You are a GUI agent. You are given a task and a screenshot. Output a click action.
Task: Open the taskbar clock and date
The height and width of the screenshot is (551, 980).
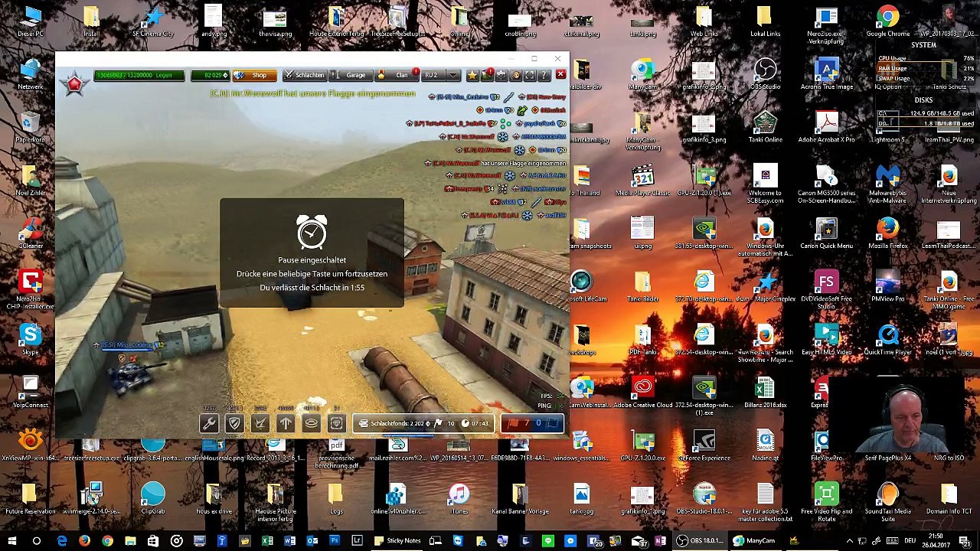pyautogui.click(x=936, y=540)
